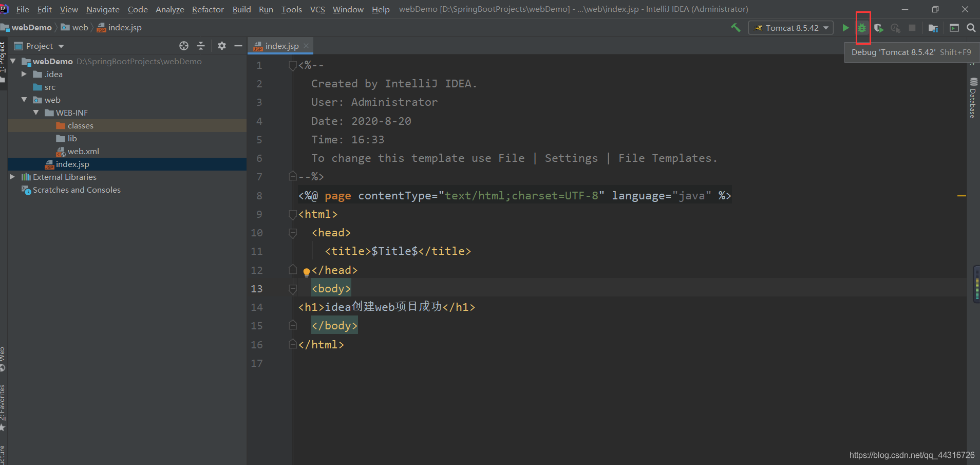This screenshot has height=465, width=980.
Task: Collapse all with the Project panel icon
Action: [201, 46]
